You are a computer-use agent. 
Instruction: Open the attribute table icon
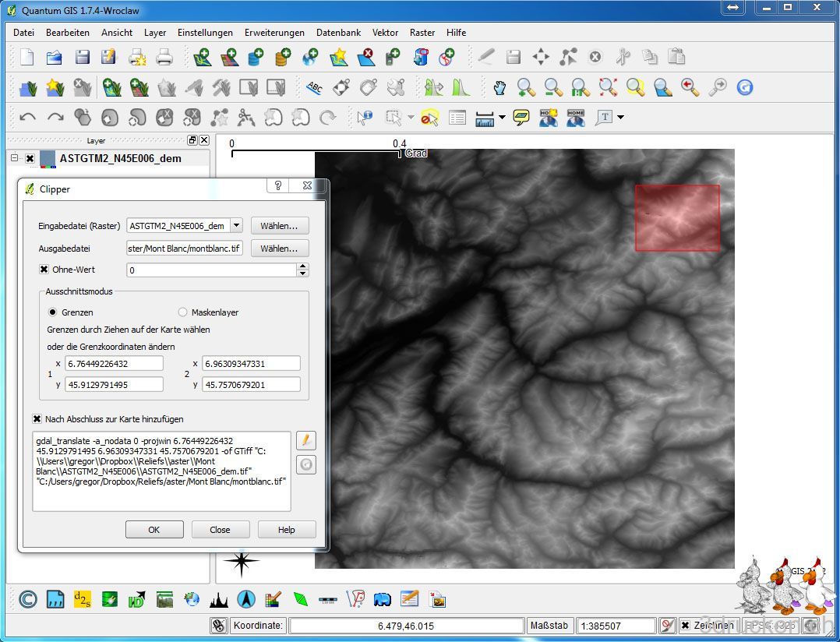457,118
